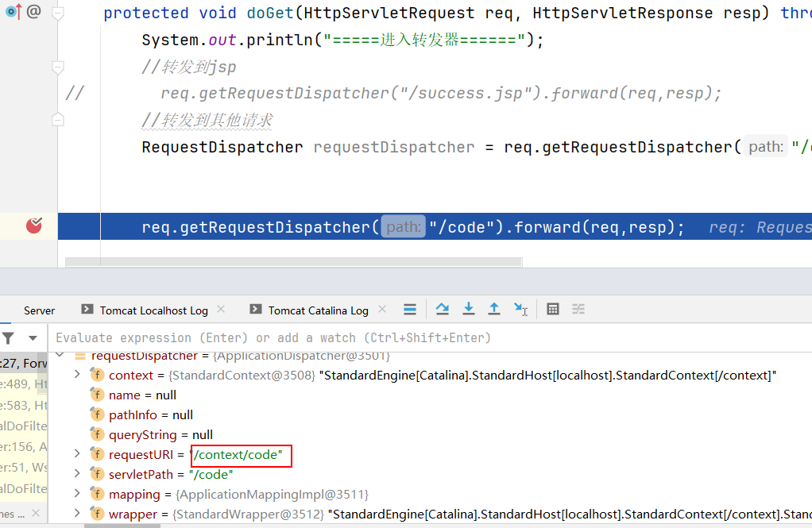Toggle the breakpoint on the forward line
The height and width of the screenshot is (528, 812).
point(33,226)
